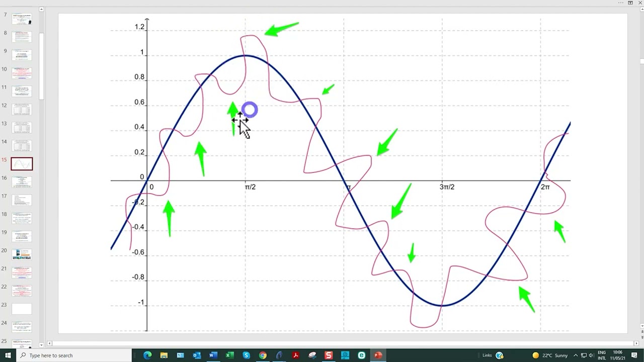This screenshot has height=362, width=644.
Task: Select blank slide 23 thumbnail
Action: pyautogui.click(x=22, y=309)
